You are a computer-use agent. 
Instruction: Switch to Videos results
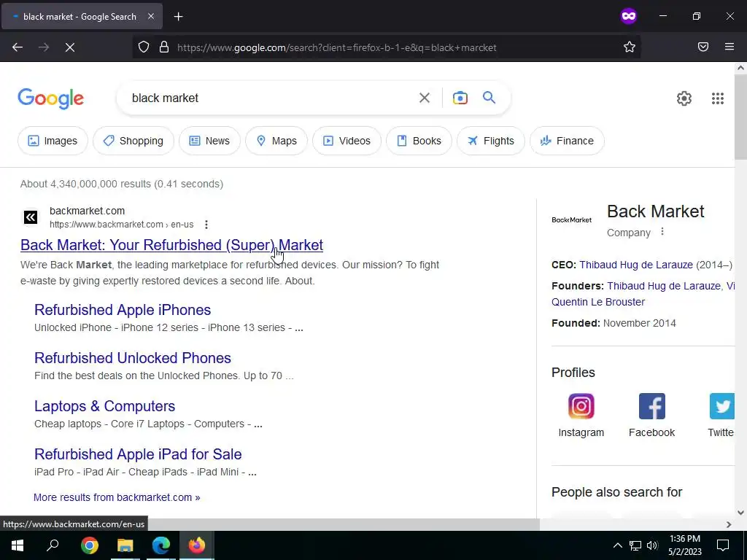[x=347, y=141]
